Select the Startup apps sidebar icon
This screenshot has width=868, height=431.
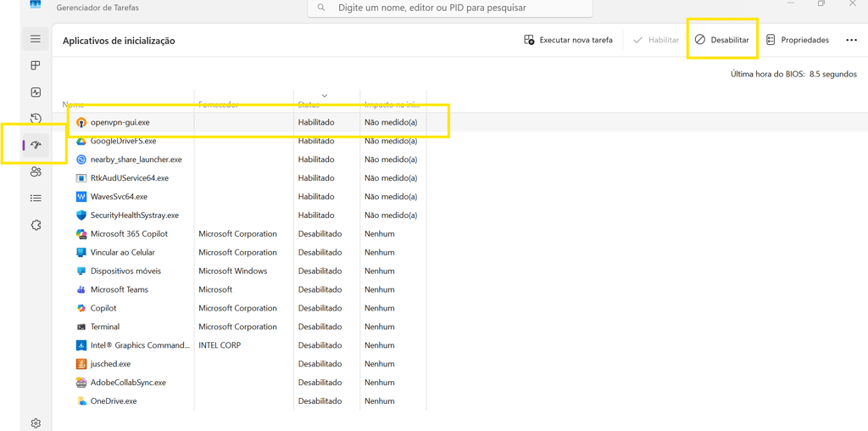36,145
